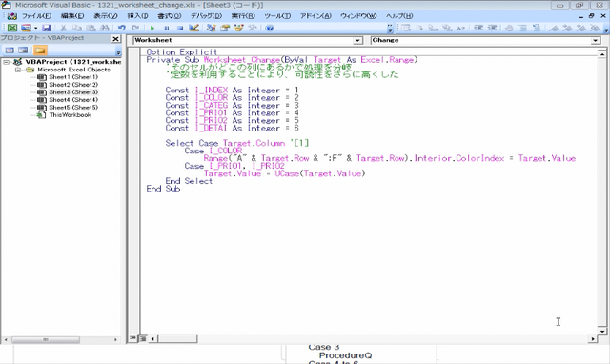Click the Toggle Folders icon
Screen dimensions: 610x364
coord(40,51)
